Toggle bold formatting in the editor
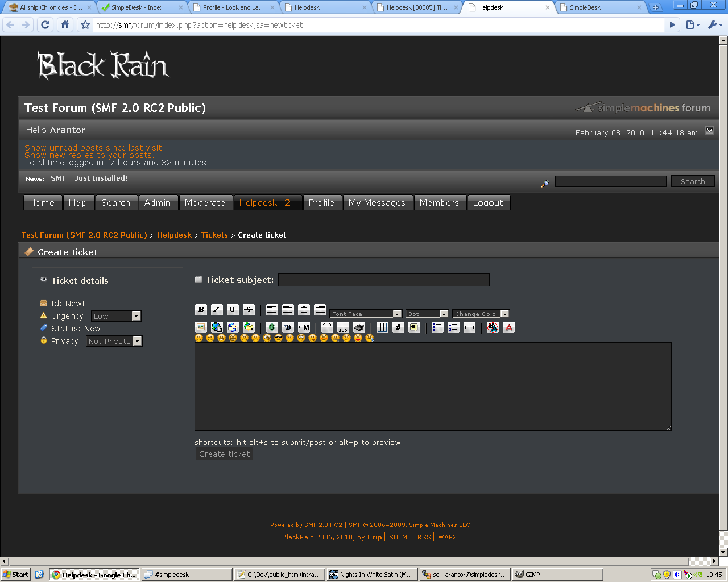Image resolution: width=728 pixels, height=582 pixels. 201,310
